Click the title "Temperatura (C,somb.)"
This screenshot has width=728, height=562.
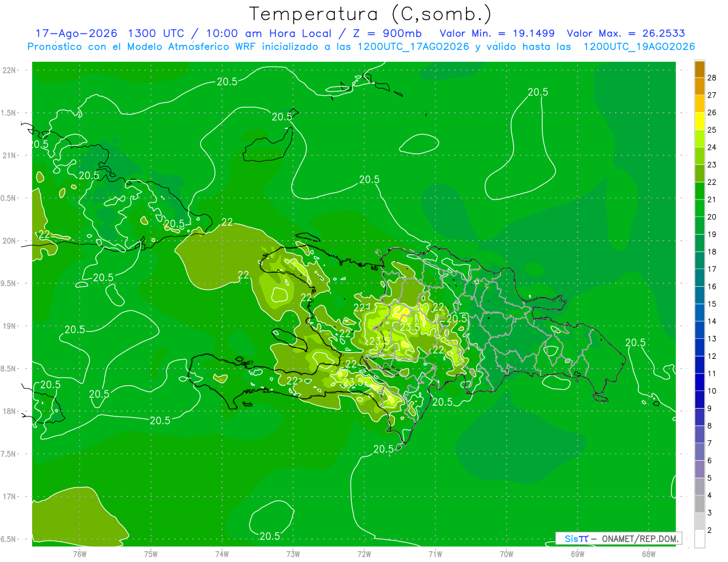tap(370, 14)
